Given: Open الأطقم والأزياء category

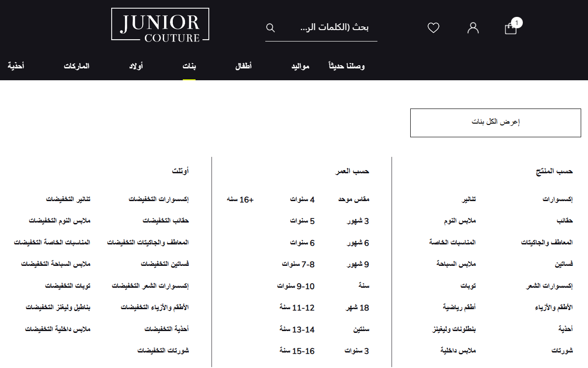Looking at the screenshot, I should (553, 307).
